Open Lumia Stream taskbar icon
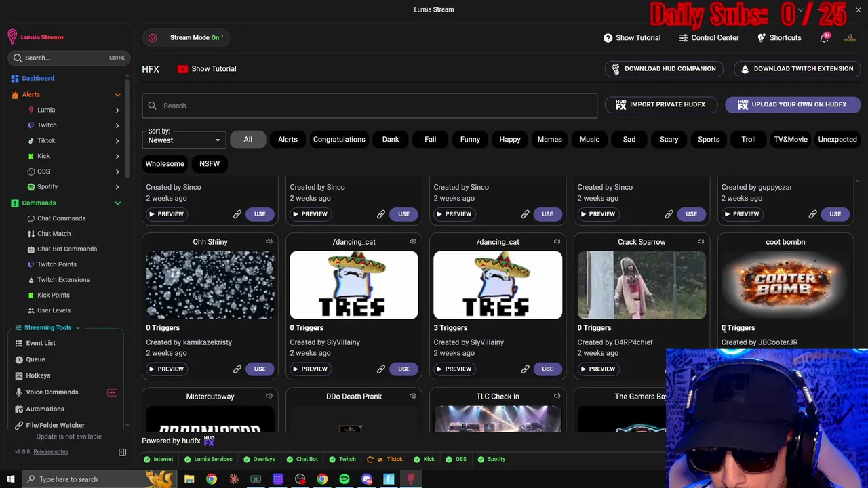Screen dimensions: 868x488 (411, 479)
